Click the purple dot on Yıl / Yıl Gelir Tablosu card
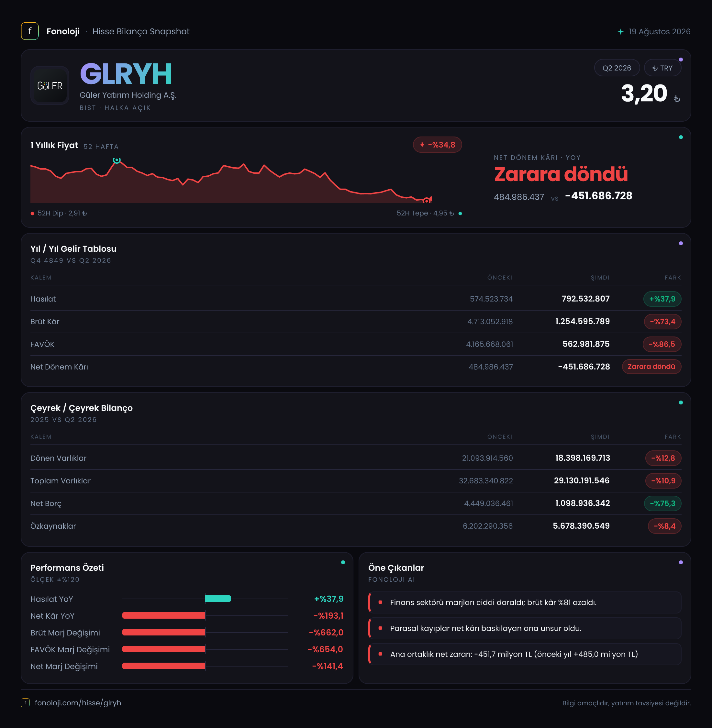 pyautogui.click(x=681, y=243)
